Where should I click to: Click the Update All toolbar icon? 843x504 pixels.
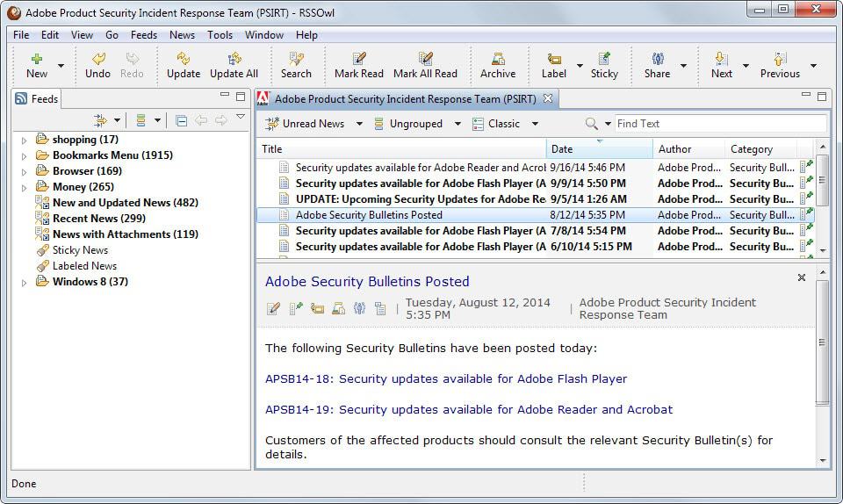(234, 59)
